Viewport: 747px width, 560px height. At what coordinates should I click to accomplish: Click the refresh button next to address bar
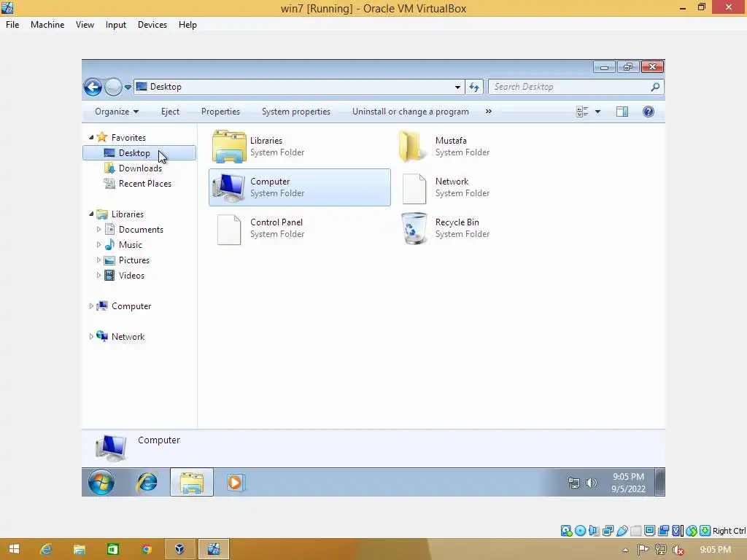[474, 87]
